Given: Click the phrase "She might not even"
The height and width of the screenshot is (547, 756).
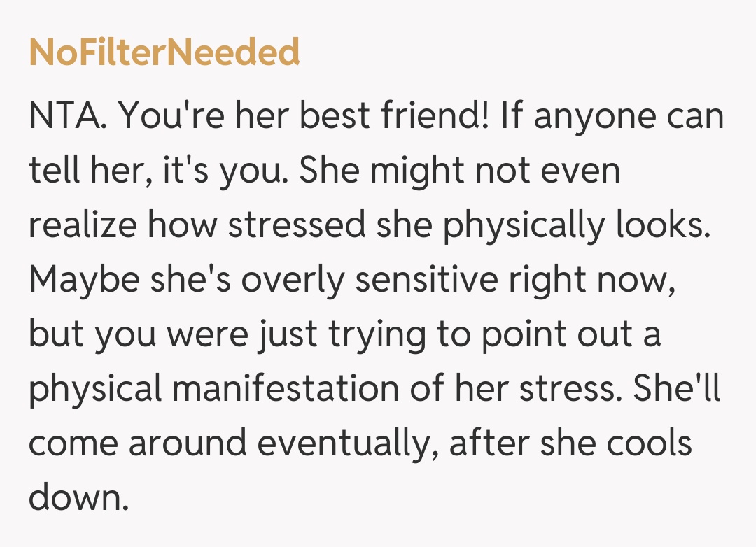Looking at the screenshot, I should 460,171.
